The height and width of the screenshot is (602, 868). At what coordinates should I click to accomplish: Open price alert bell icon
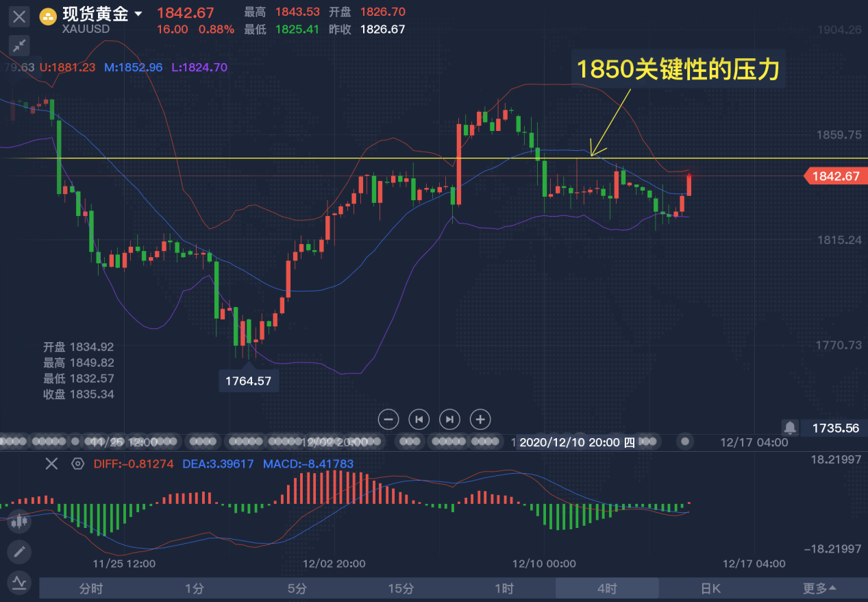[x=790, y=428]
